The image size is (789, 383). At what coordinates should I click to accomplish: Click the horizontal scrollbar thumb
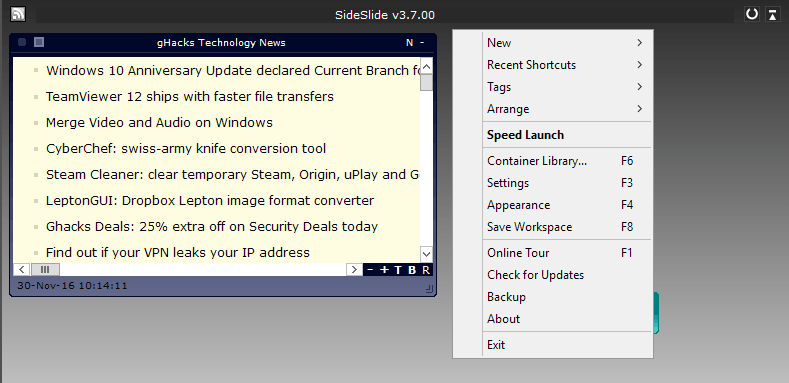tap(45, 270)
